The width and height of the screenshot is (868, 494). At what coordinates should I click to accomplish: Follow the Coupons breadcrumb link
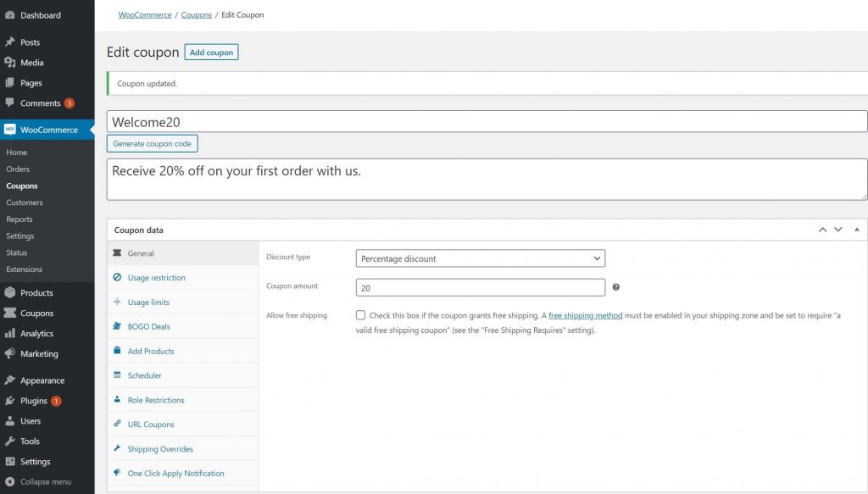coord(197,15)
